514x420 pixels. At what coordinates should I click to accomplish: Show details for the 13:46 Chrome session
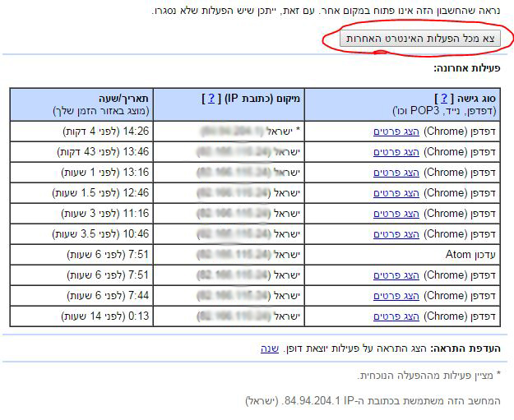[x=396, y=152]
